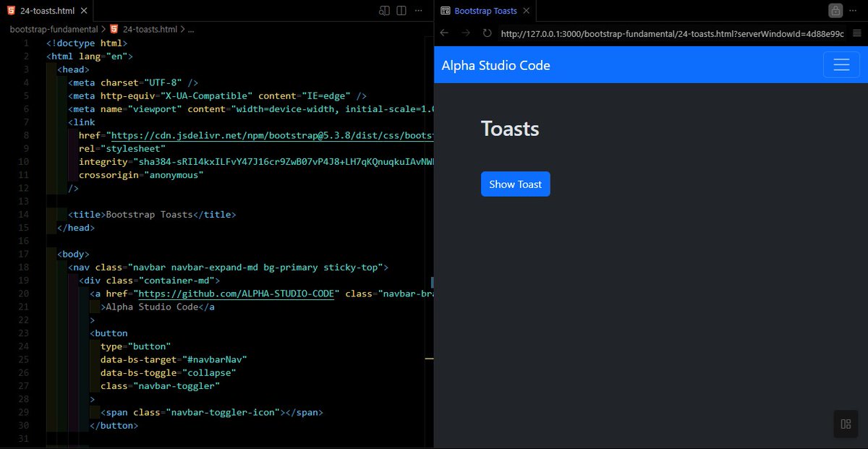Open More Actions for the editor group
This screenshot has height=449, width=868.
pyautogui.click(x=419, y=11)
